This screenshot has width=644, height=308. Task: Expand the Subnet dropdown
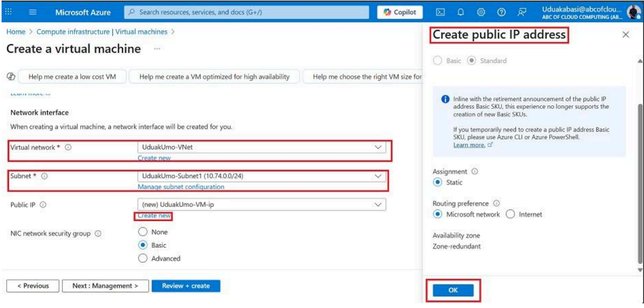(377, 176)
